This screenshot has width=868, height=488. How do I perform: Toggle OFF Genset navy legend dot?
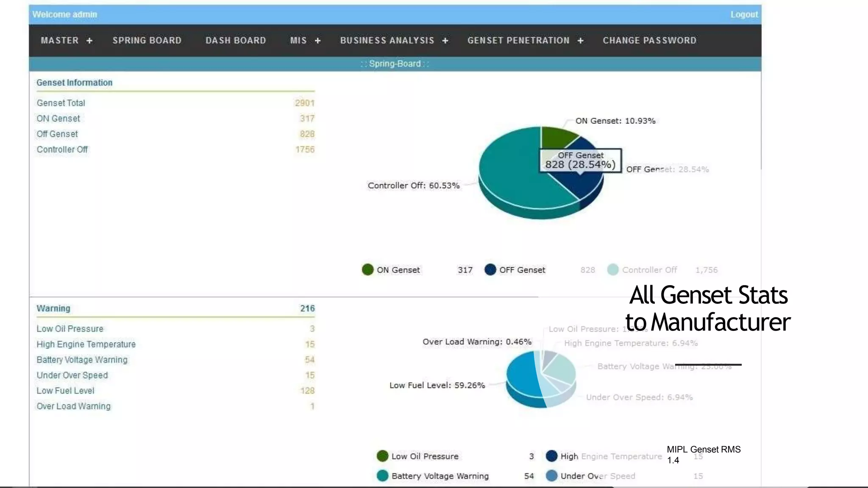(x=490, y=270)
